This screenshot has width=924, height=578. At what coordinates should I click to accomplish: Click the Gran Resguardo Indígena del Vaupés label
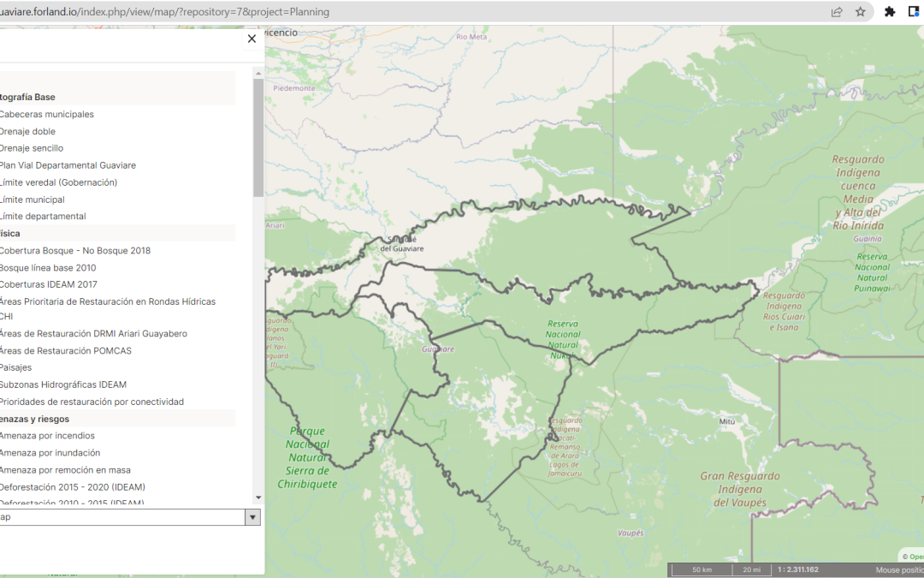(x=740, y=490)
